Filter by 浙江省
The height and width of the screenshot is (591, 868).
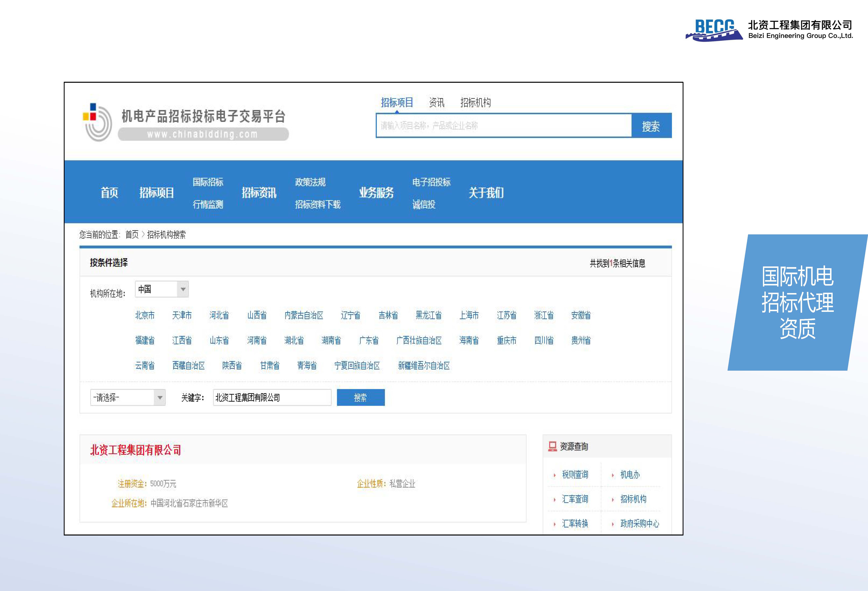[544, 315]
